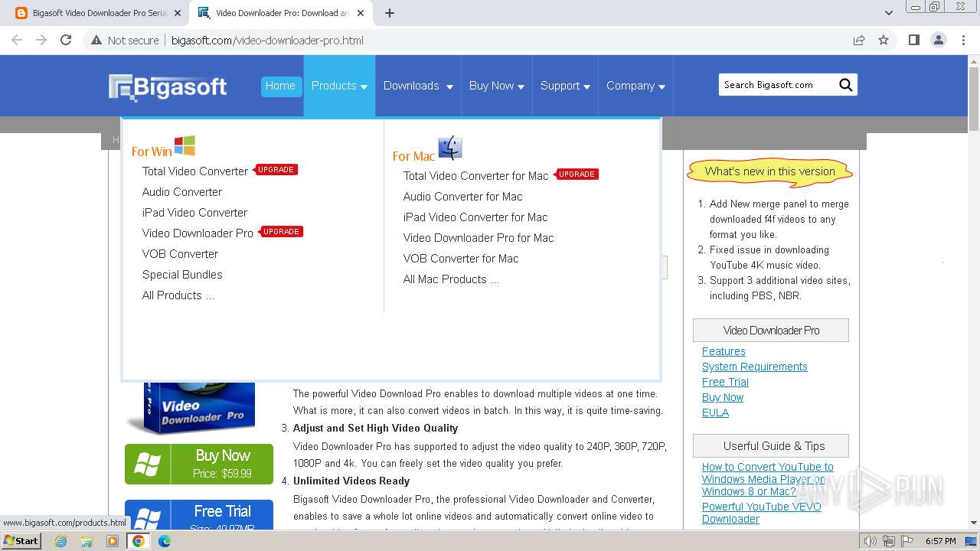Select iPad Video Converter for Mac

pyautogui.click(x=475, y=217)
